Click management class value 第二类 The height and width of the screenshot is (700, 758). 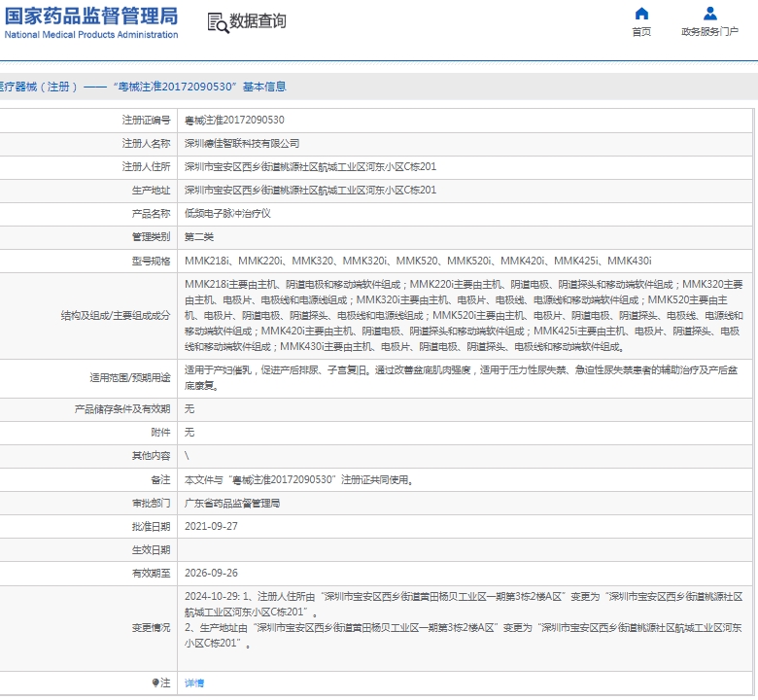coord(198,236)
